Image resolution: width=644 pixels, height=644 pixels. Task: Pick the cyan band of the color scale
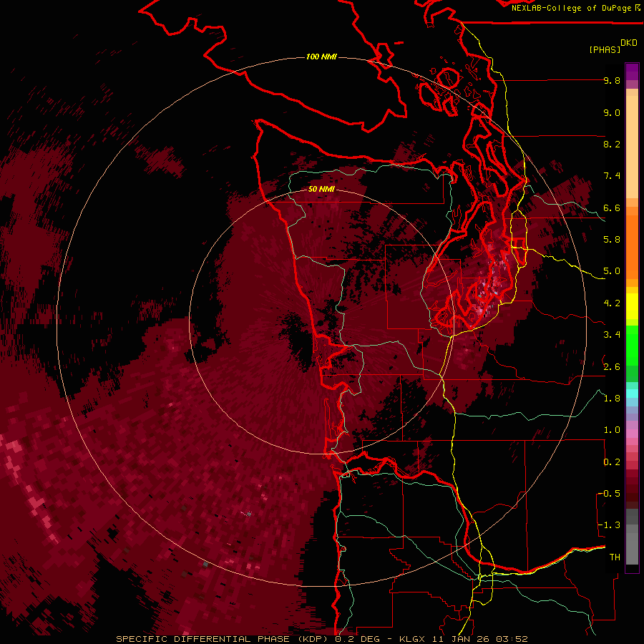632,394
